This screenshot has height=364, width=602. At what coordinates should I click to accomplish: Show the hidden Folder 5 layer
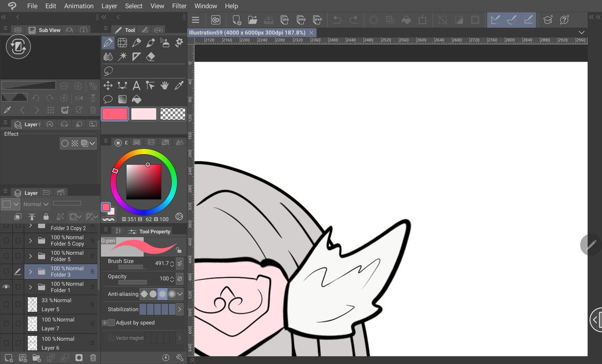(x=7, y=256)
